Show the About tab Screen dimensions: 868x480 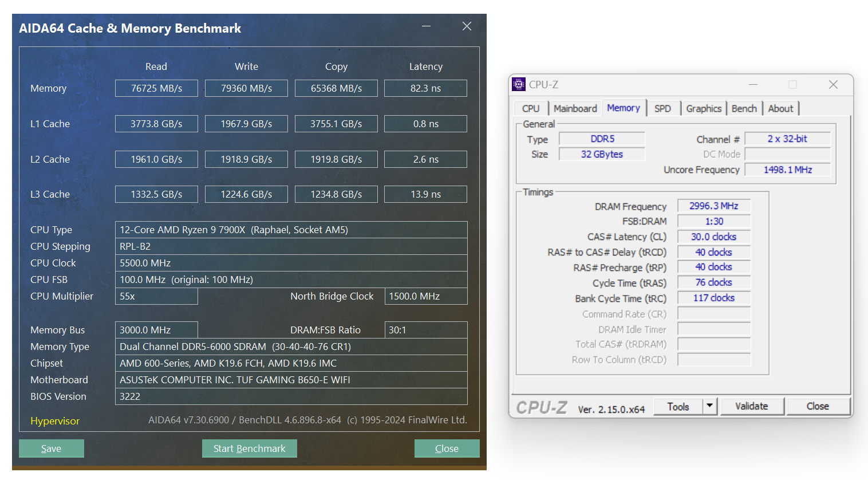780,108
